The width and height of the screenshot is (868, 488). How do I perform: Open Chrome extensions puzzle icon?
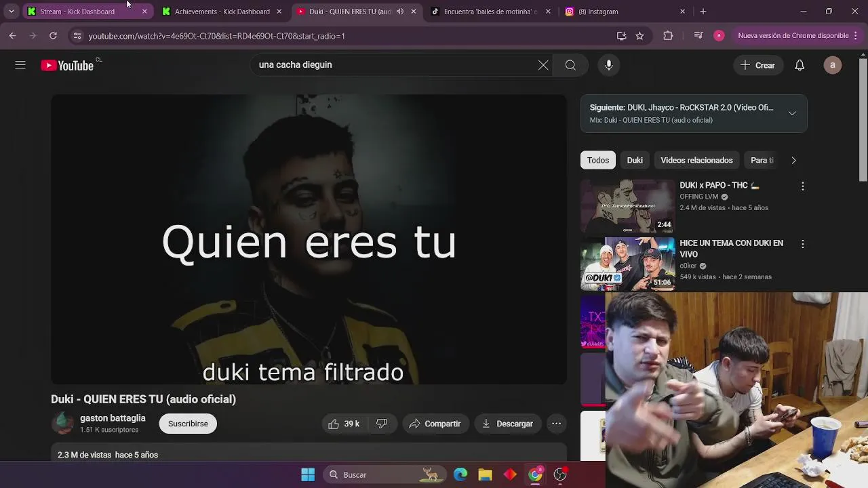[x=668, y=36]
